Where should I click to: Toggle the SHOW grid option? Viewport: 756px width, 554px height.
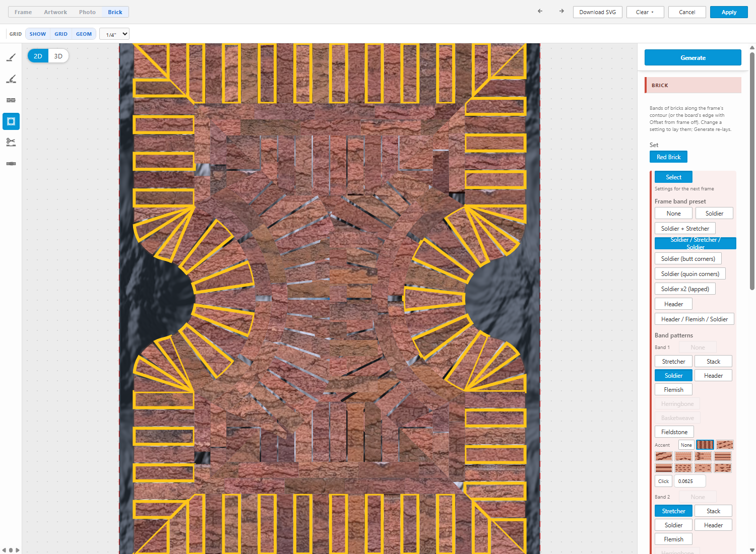tap(38, 34)
